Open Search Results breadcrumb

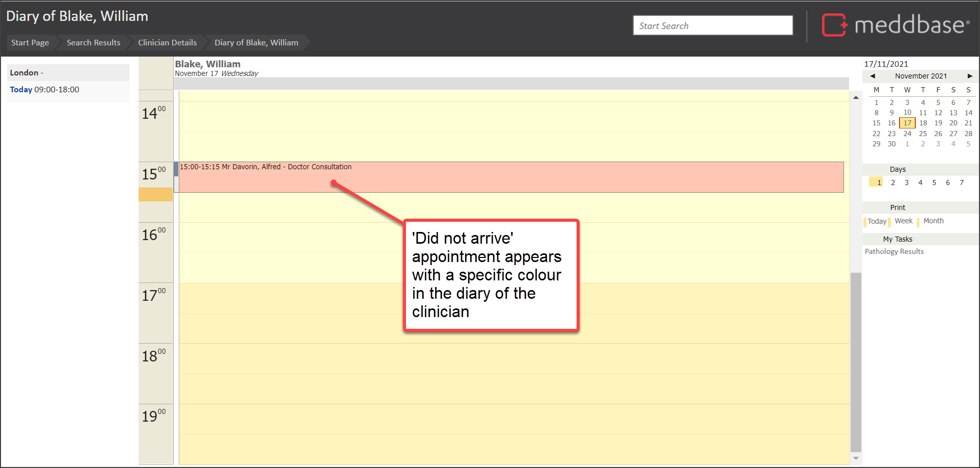pos(93,43)
